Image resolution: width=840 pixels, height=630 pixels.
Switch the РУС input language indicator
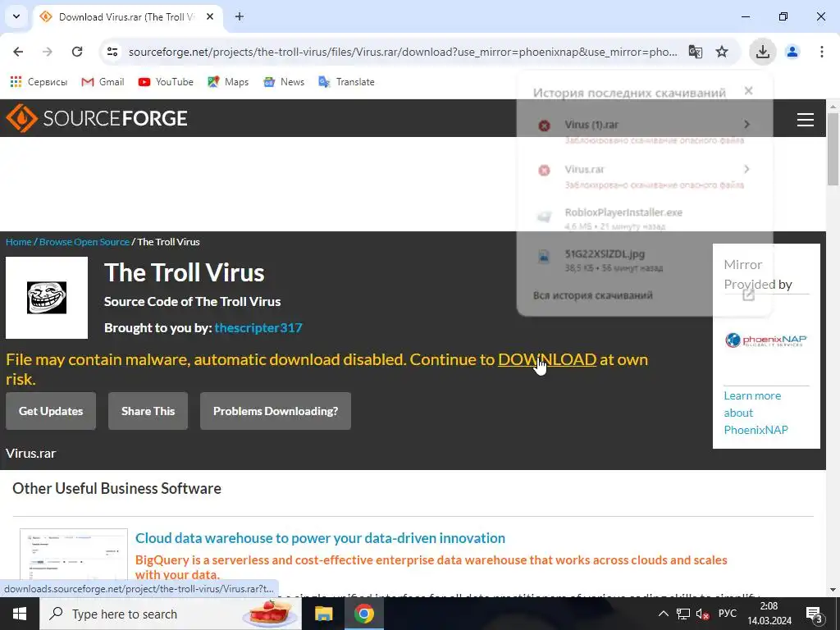[727, 614]
